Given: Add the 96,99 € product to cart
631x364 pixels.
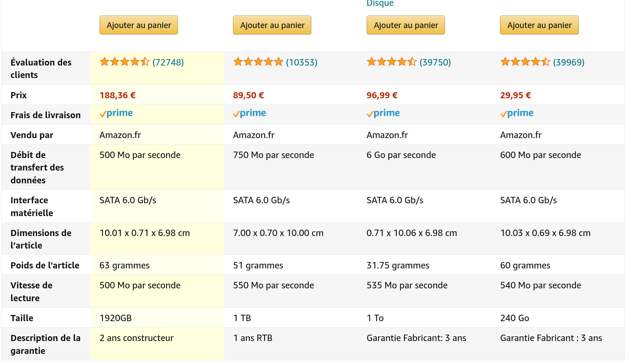Looking at the screenshot, I should (x=406, y=25).
